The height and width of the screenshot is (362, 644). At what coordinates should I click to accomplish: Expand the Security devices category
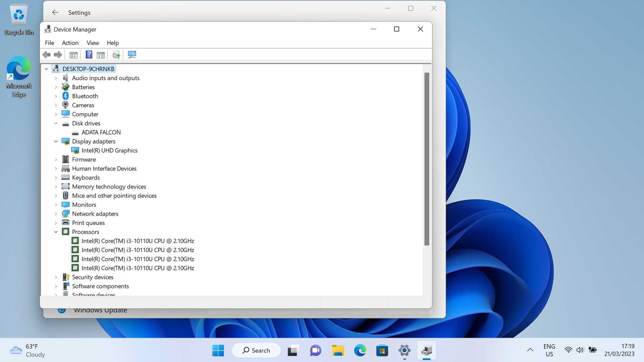tap(56, 277)
